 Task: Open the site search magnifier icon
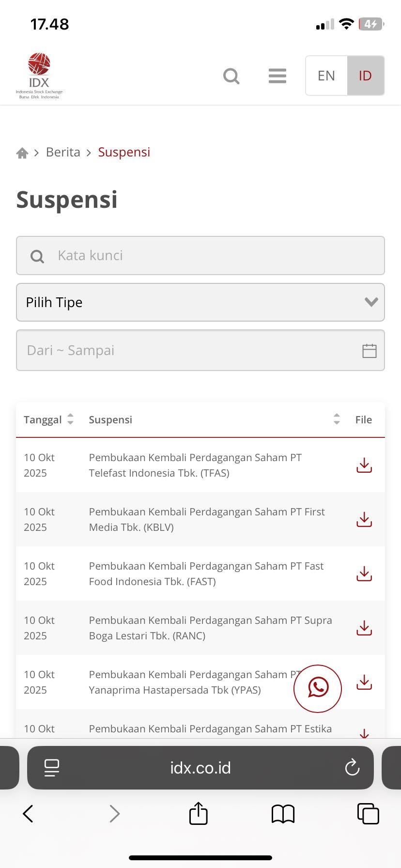[231, 76]
